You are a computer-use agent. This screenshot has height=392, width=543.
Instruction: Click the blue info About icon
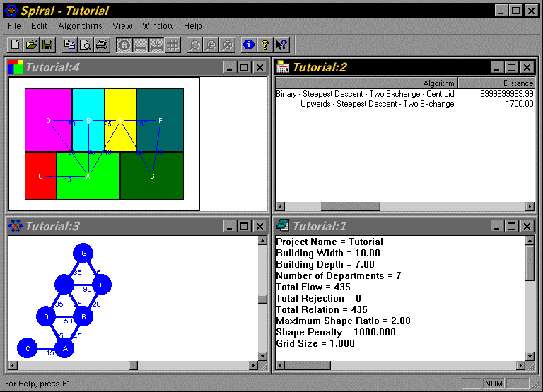(x=248, y=44)
